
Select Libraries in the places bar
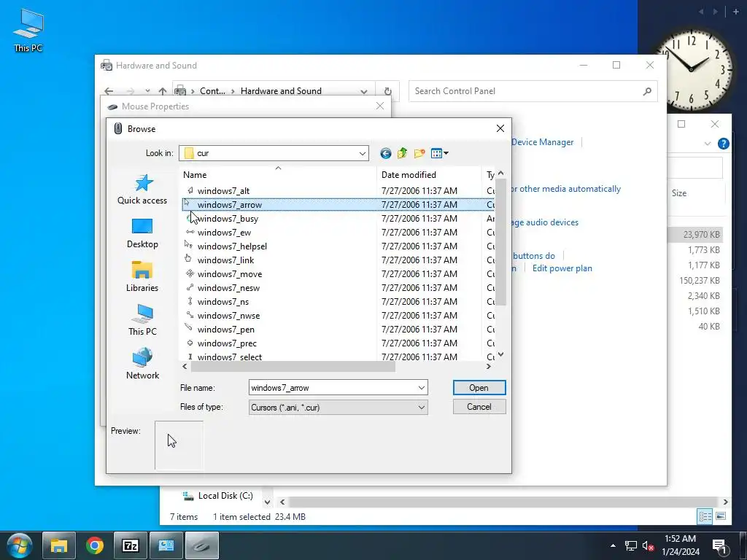(142, 276)
